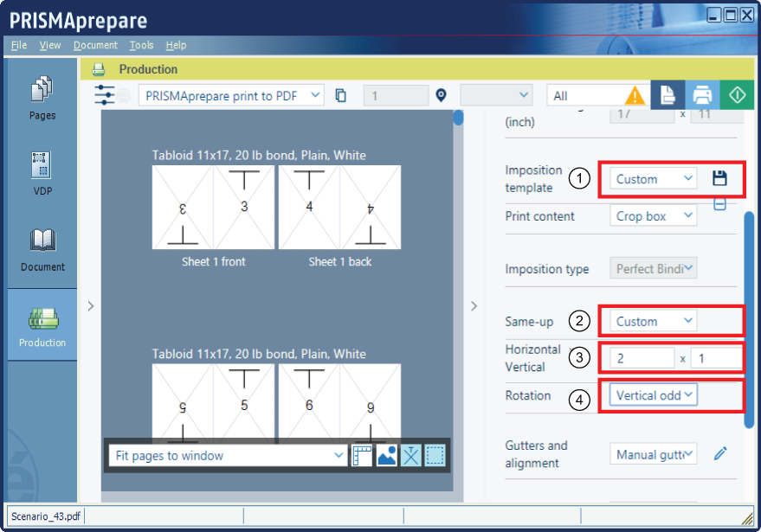Viewport: 761px width, 532px height.
Task: Open the Pages workspace
Action: (x=42, y=98)
